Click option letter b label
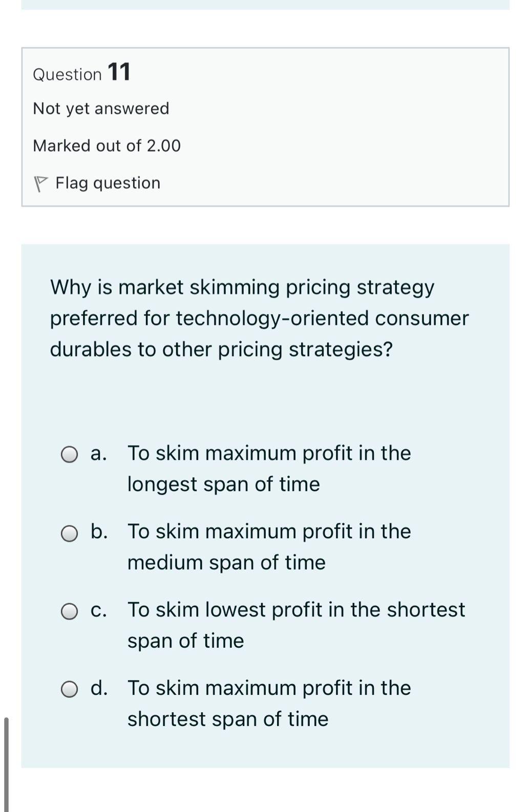The width and height of the screenshot is (531, 812). tap(100, 532)
